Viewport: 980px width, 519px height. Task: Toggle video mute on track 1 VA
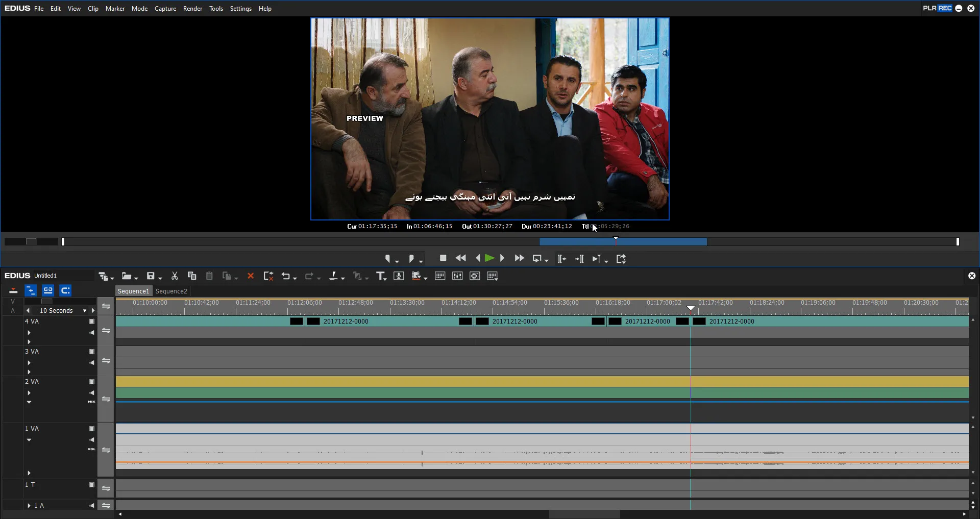(x=92, y=429)
